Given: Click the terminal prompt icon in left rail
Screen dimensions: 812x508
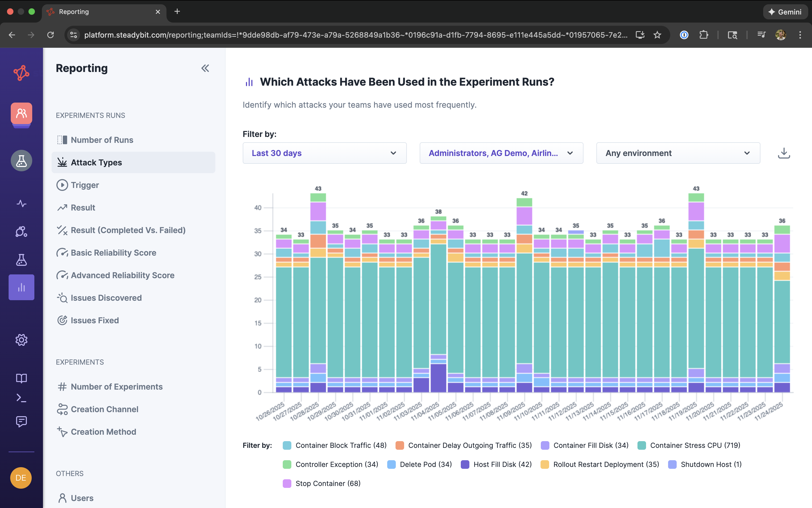Looking at the screenshot, I should [x=21, y=398].
